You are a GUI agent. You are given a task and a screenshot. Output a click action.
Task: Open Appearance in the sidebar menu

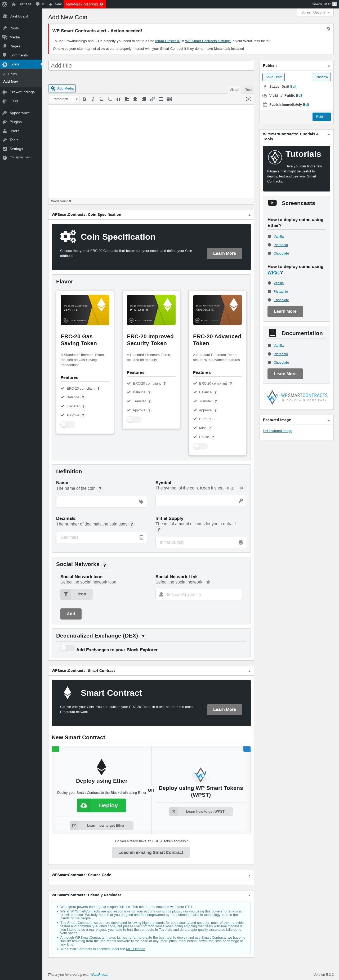(x=21, y=113)
